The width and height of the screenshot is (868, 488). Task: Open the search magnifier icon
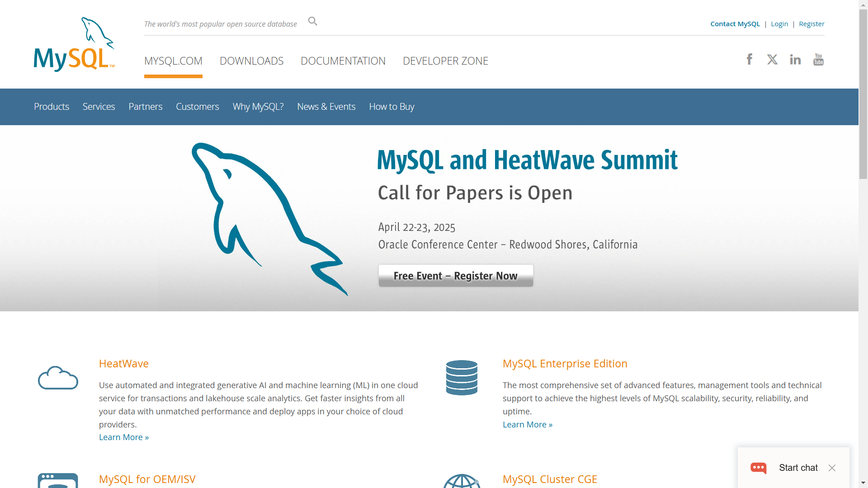pyautogui.click(x=313, y=21)
